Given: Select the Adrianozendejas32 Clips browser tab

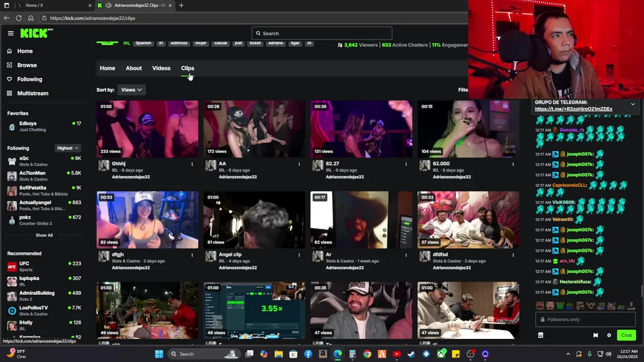Looking at the screenshot, I should 134,6.
